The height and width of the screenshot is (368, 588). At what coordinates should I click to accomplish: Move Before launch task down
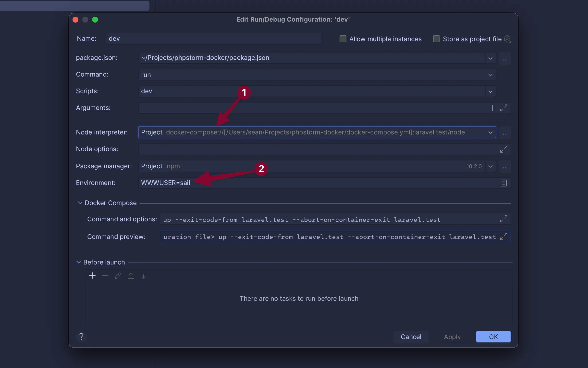tap(144, 276)
